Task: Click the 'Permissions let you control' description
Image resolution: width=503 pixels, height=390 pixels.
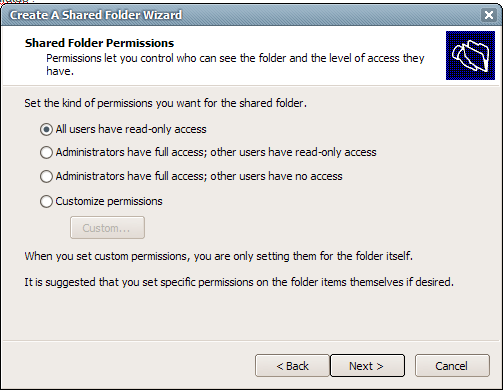Action: click(x=235, y=64)
